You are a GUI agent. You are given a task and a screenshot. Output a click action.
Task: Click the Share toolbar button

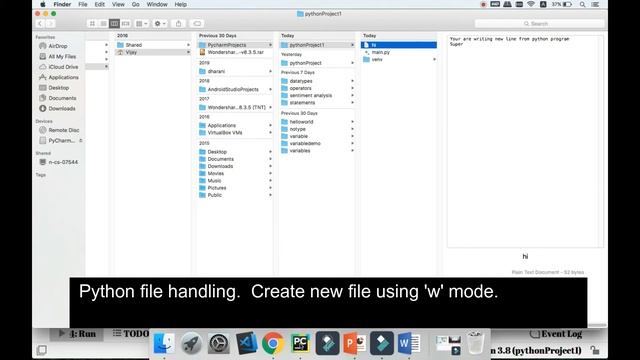(x=178, y=24)
